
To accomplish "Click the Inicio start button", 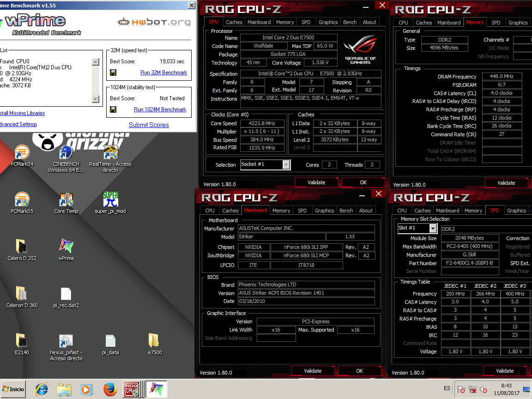I will (13, 389).
